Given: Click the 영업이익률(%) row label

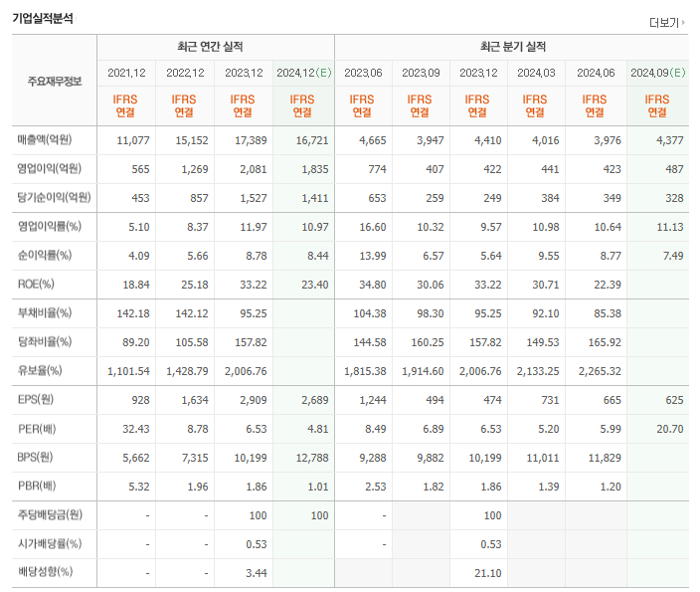Looking at the screenshot, I should pos(50,226).
